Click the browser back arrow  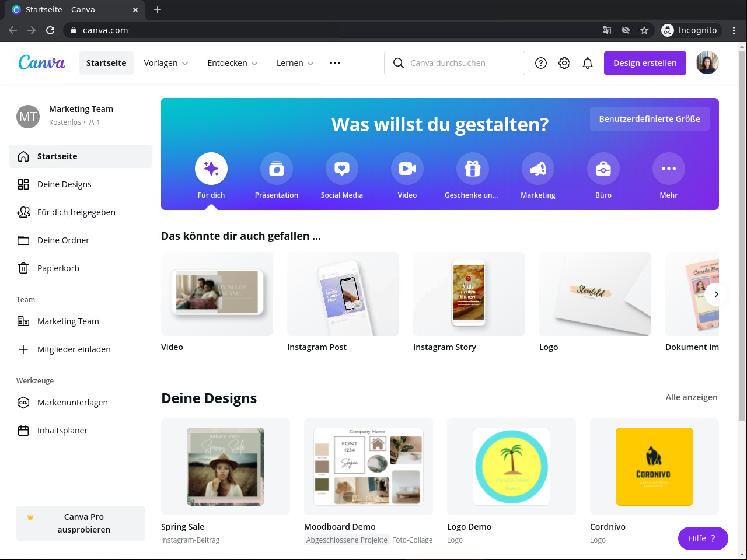(13, 30)
